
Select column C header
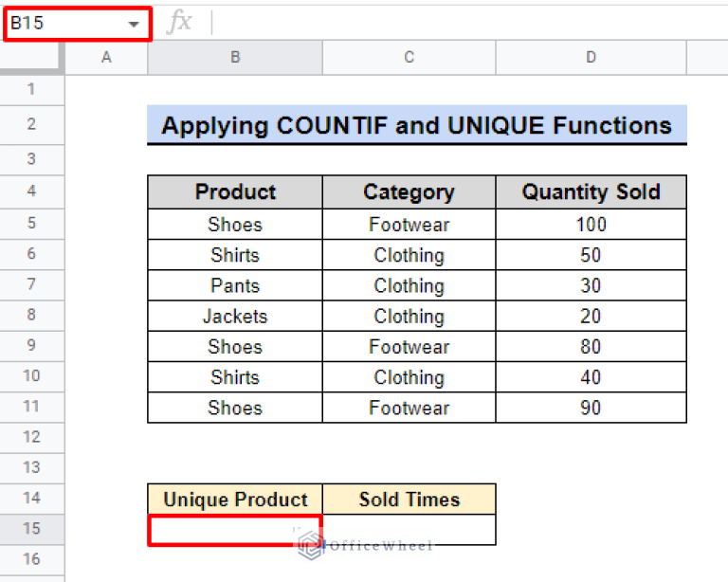409,58
